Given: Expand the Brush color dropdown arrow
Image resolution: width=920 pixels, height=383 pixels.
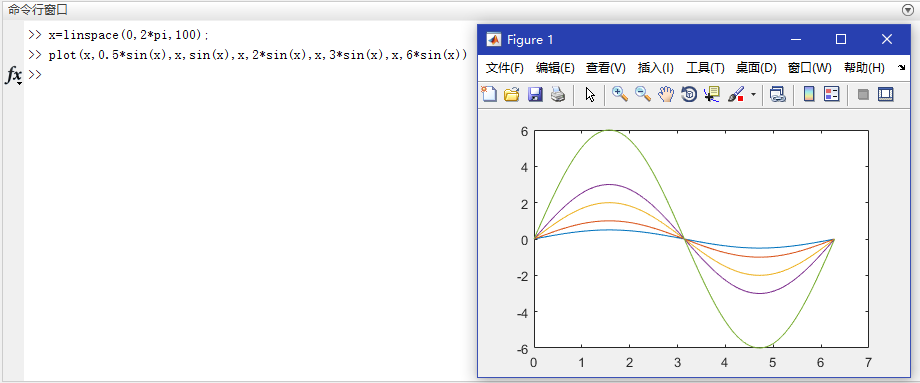Looking at the screenshot, I should click(753, 94).
